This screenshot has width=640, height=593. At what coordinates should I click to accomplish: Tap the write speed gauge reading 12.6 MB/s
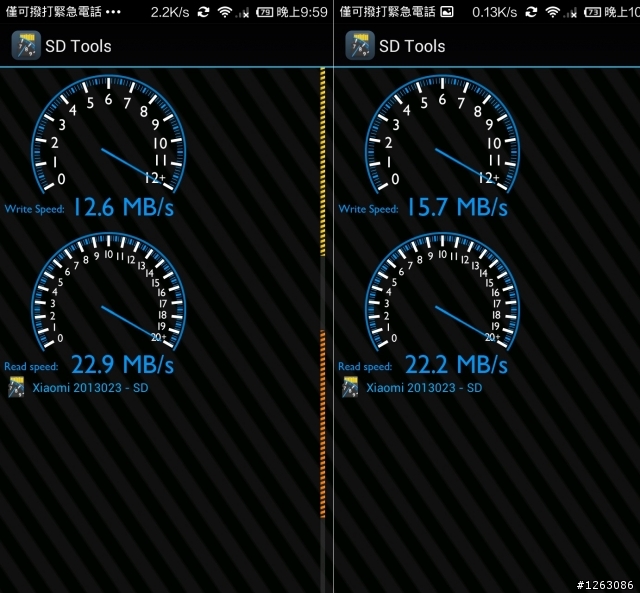pos(109,133)
